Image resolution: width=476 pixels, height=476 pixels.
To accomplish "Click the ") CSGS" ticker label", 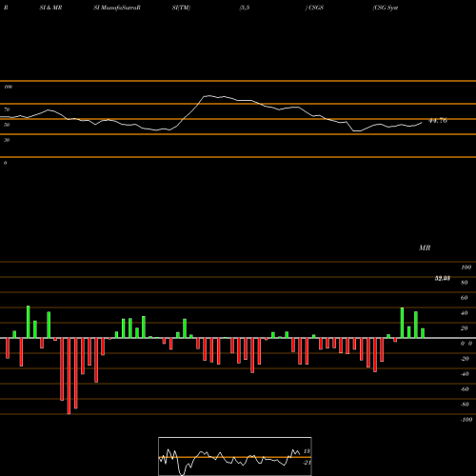I will [314, 8].
